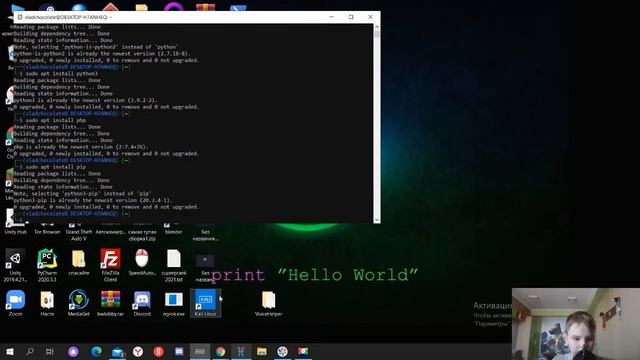Screen dimensions: 640x360
Task: Open the red camera app in the taskbar
Action: click(303, 351)
